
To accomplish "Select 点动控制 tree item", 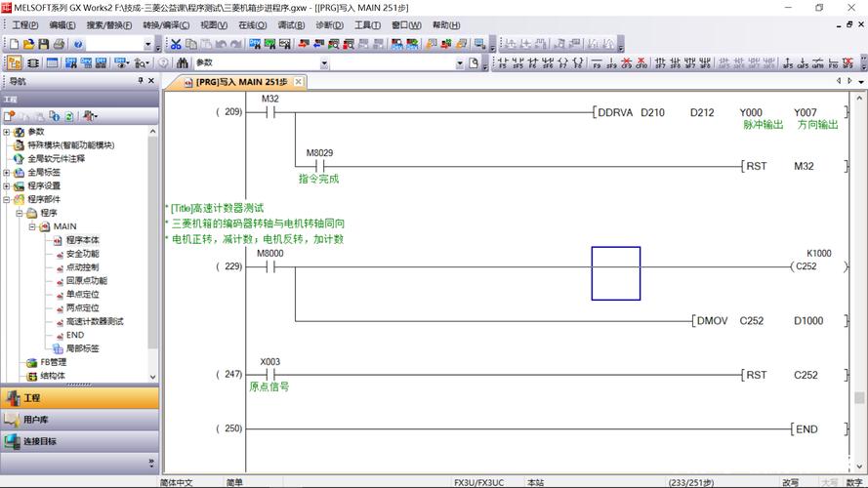I will pos(82,267).
